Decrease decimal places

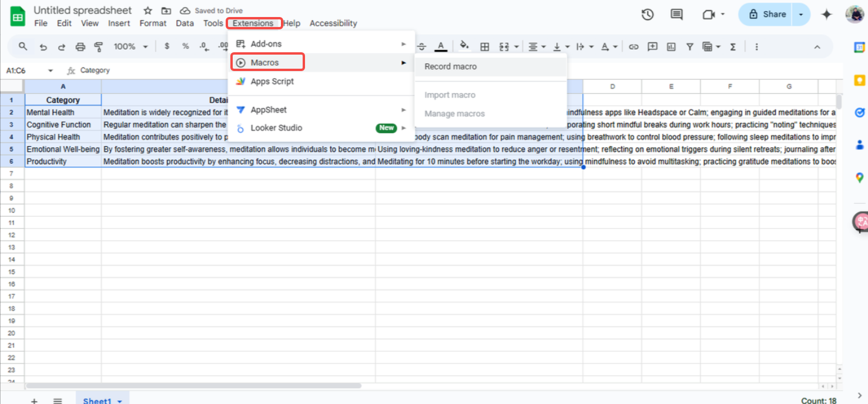(x=203, y=46)
